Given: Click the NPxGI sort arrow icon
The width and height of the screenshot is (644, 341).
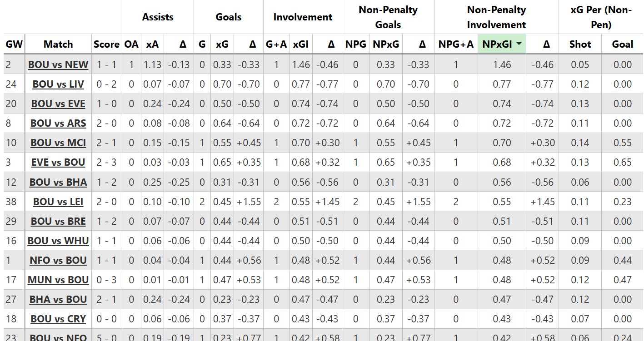Looking at the screenshot, I should point(519,44).
